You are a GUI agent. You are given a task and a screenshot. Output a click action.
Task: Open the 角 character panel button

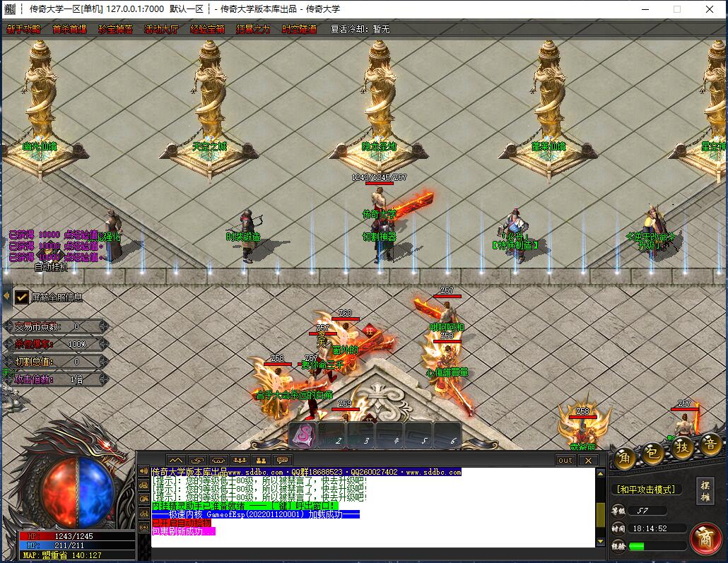point(624,458)
